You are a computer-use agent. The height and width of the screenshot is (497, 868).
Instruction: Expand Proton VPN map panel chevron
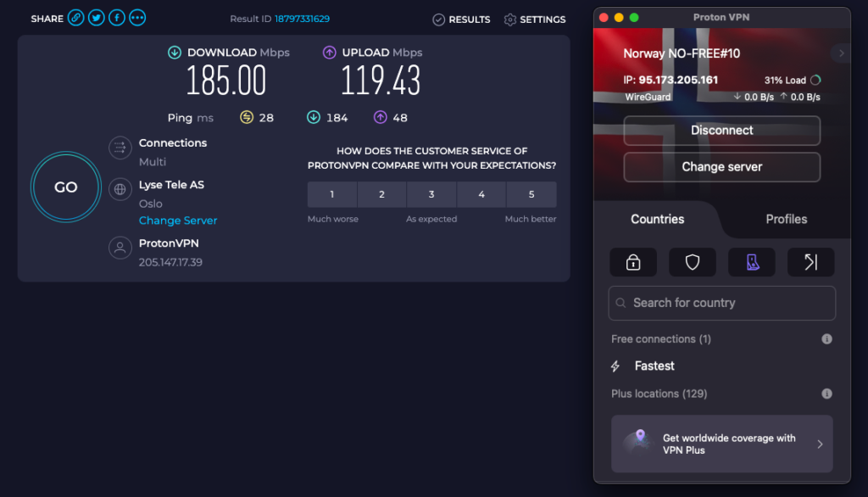(x=842, y=53)
